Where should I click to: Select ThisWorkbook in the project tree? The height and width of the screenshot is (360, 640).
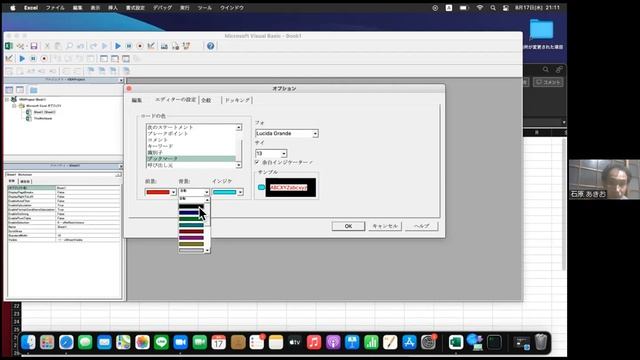(43, 118)
